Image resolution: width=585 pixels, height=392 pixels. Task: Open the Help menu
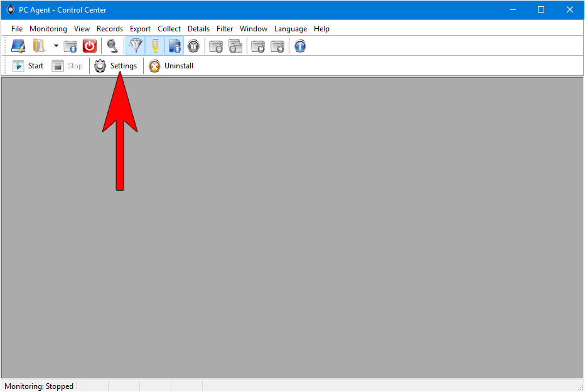(x=321, y=29)
